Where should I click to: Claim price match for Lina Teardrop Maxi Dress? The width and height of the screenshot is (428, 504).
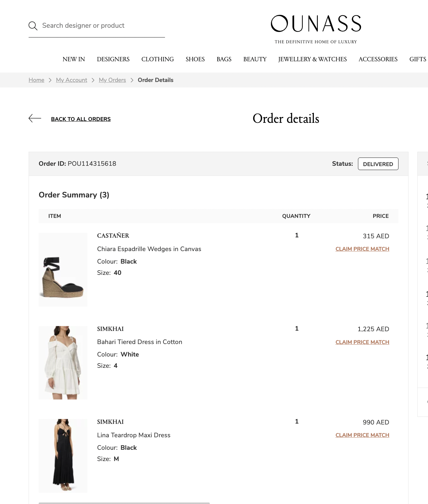[x=362, y=435]
